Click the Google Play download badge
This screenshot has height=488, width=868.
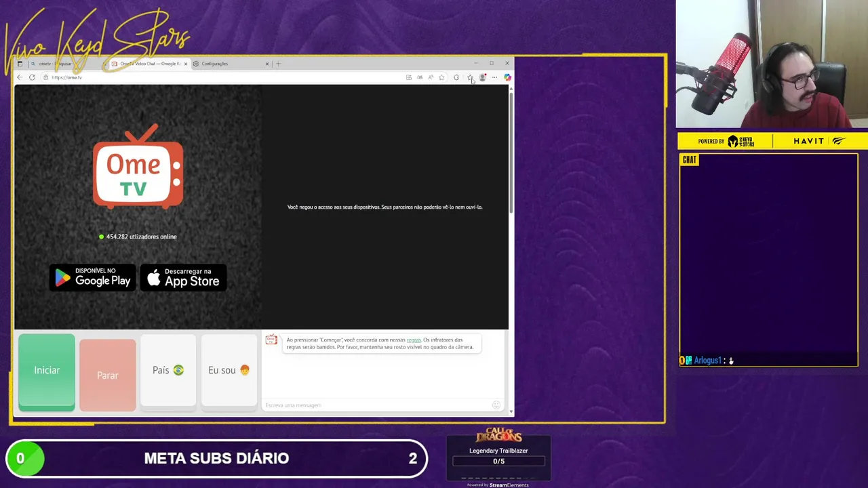pyautogui.click(x=92, y=278)
